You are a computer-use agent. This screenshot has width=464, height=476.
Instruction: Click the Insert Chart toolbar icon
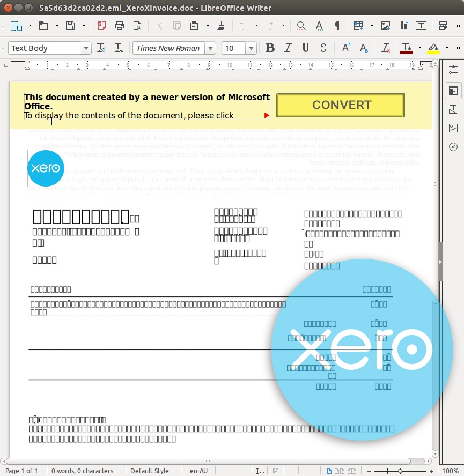pos(404,25)
